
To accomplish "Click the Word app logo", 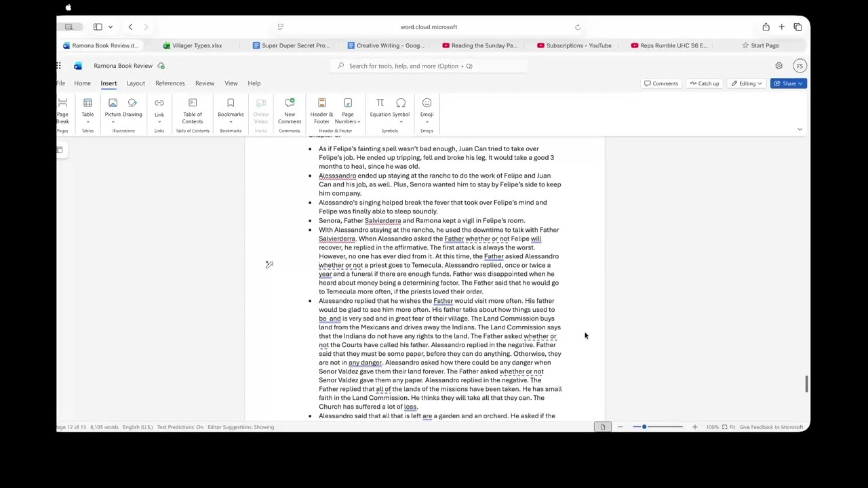I will (x=78, y=66).
